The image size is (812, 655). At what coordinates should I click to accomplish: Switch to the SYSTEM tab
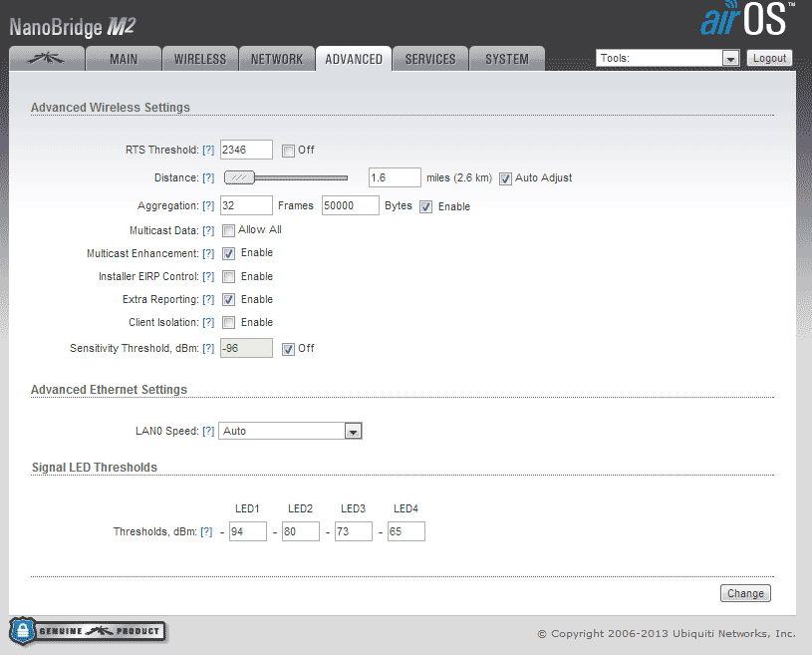coord(507,59)
